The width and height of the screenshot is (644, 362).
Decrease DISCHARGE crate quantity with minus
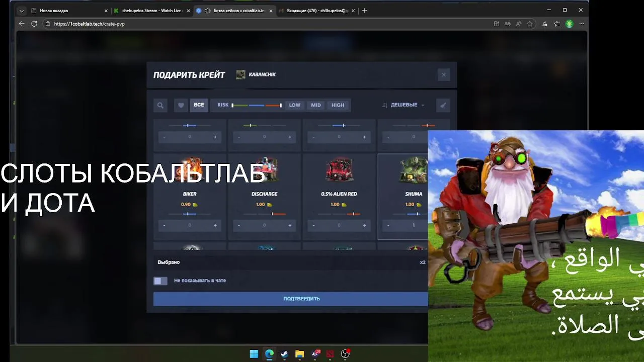(238, 225)
